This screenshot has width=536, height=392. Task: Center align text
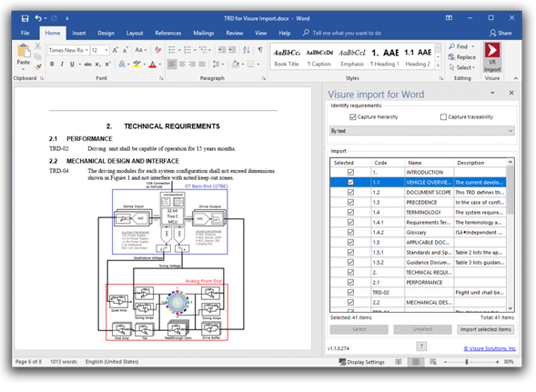[182, 64]
